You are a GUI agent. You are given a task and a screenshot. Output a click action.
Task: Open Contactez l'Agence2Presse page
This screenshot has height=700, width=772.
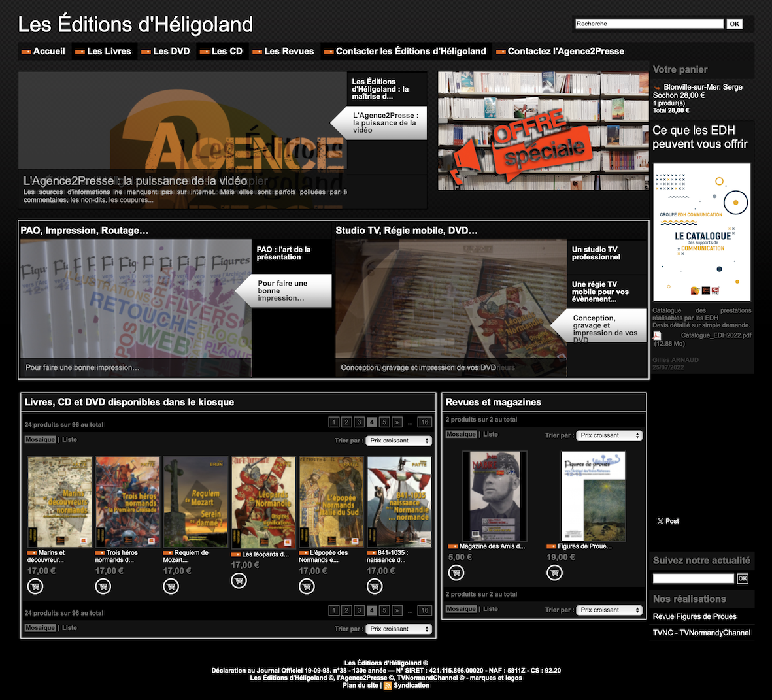tap(560, 51)
